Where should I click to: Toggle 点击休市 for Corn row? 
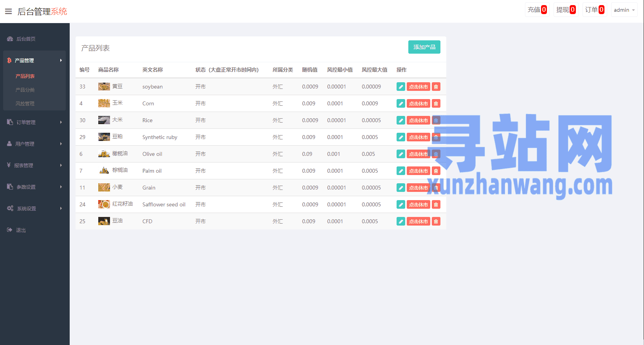tap(418, 104)
